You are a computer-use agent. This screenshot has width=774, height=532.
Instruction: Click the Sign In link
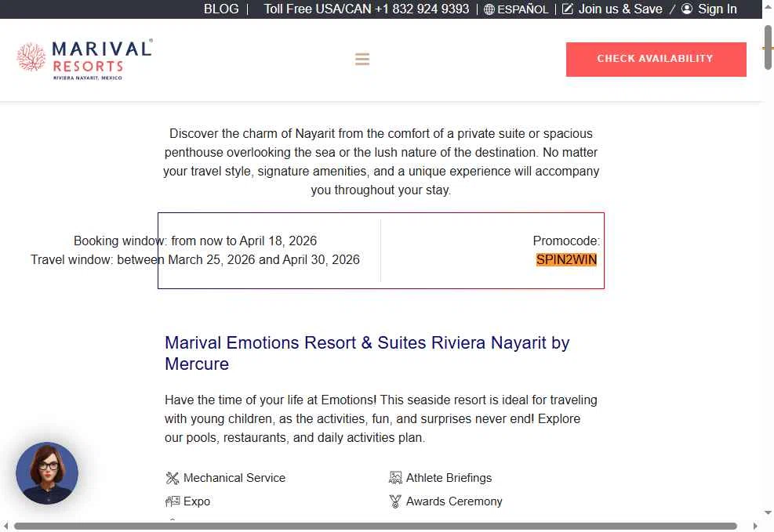point(718,9)
